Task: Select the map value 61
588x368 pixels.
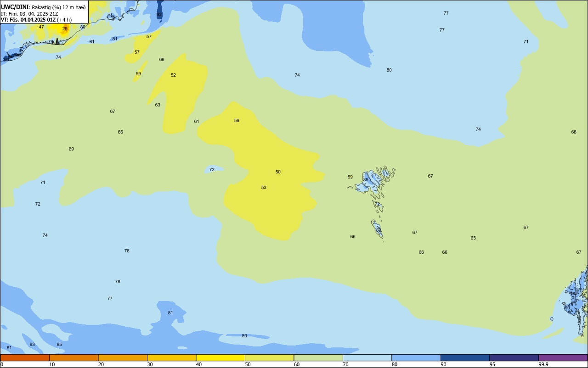Action: [197, 122]
